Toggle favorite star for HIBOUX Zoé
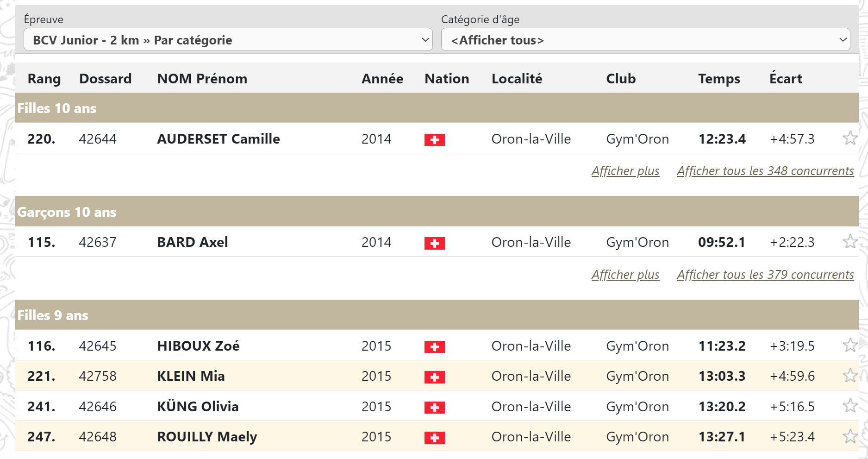The height and width of the screenshot is (459, 868). coord(850,345)
